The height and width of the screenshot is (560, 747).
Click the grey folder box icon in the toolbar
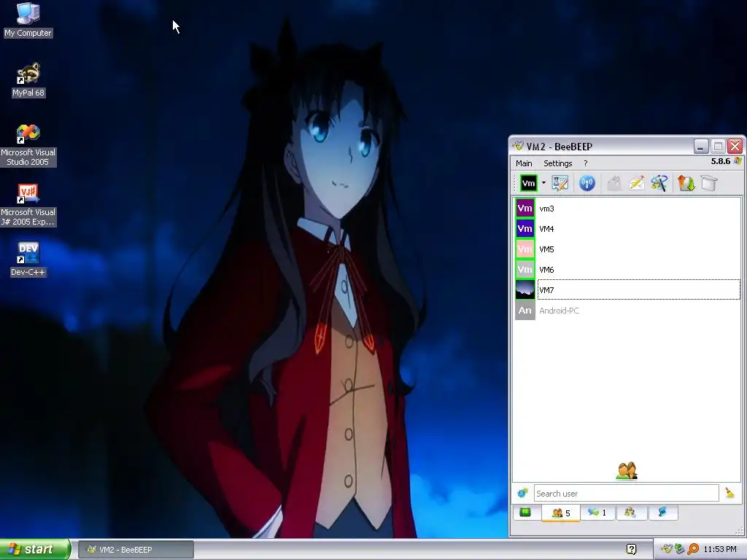(x=709, y=183)
